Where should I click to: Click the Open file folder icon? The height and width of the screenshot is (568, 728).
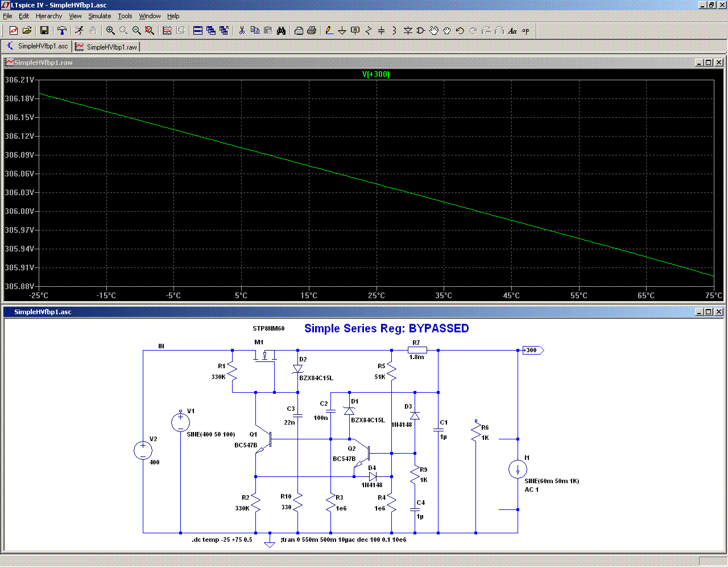coord(27,31)
